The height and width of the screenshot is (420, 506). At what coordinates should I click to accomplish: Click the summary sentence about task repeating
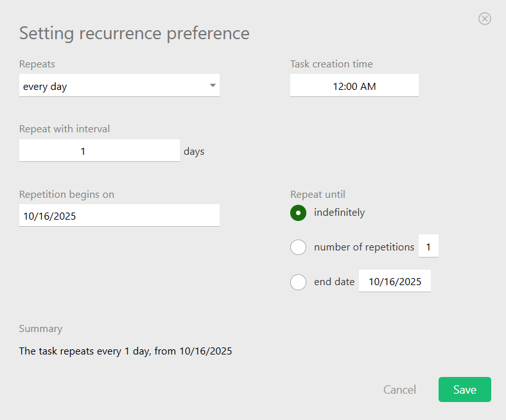125,351
